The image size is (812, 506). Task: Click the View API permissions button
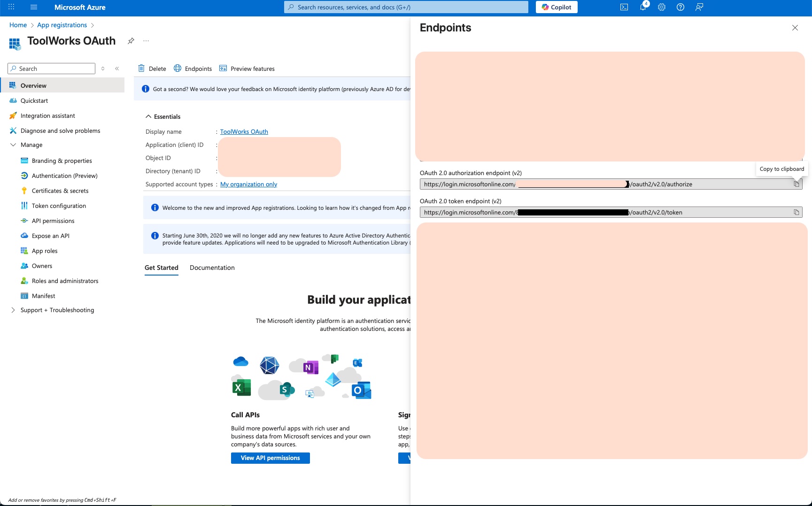coord(270,458)
